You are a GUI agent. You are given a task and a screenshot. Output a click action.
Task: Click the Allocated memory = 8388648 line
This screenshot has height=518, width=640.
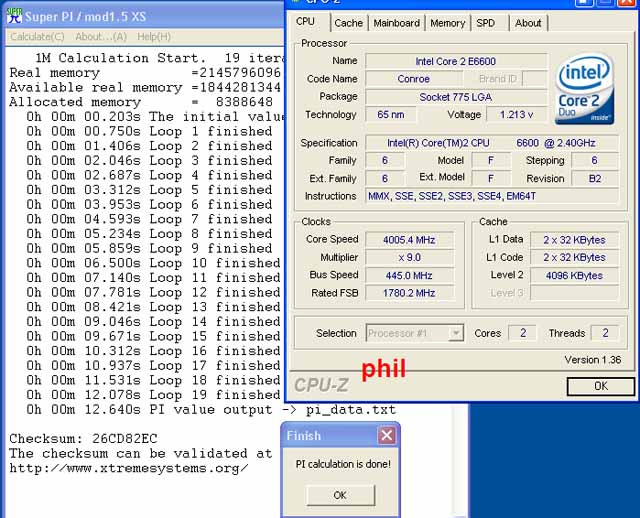141,102
